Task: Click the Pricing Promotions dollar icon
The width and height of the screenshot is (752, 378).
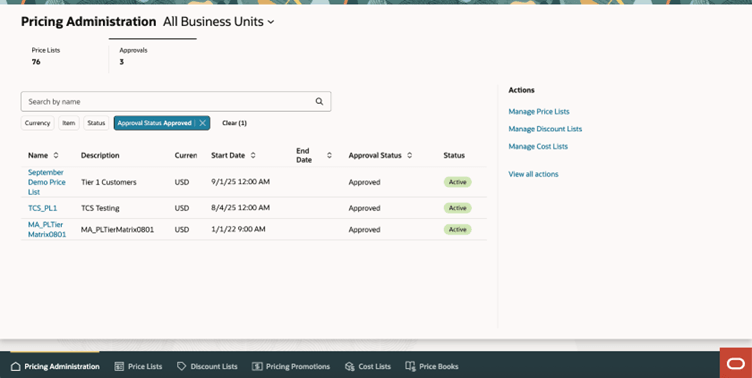Action: (x=257, y=366)
